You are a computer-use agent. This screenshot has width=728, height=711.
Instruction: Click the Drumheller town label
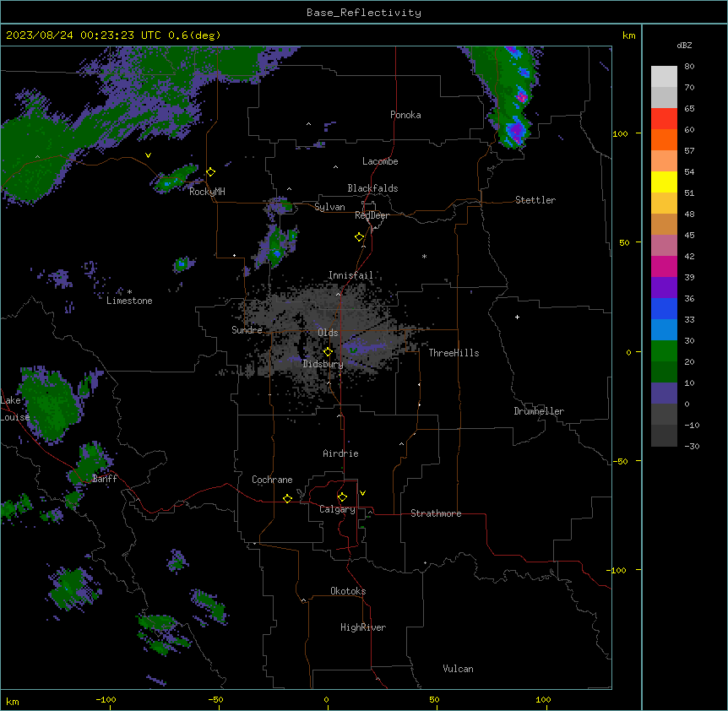pyautogui.click(x=539, y=411)
